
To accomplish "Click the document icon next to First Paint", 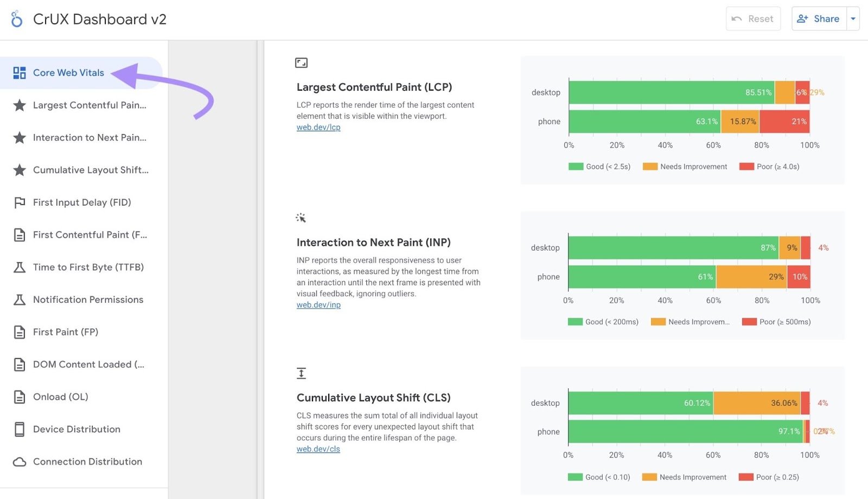I will click(20, 332).
